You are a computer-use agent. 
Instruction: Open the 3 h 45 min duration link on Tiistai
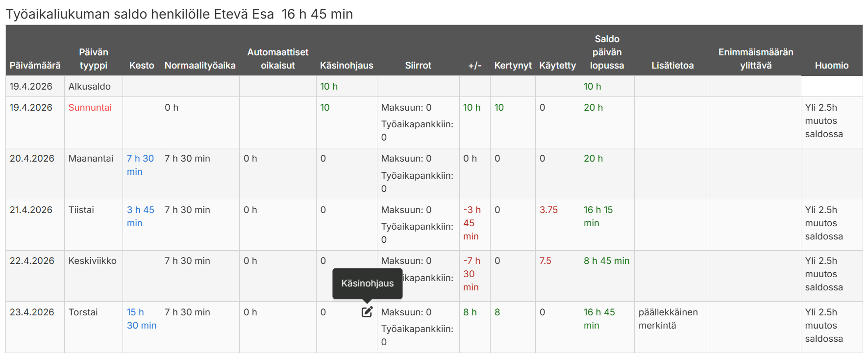click(x=140, y=216)
